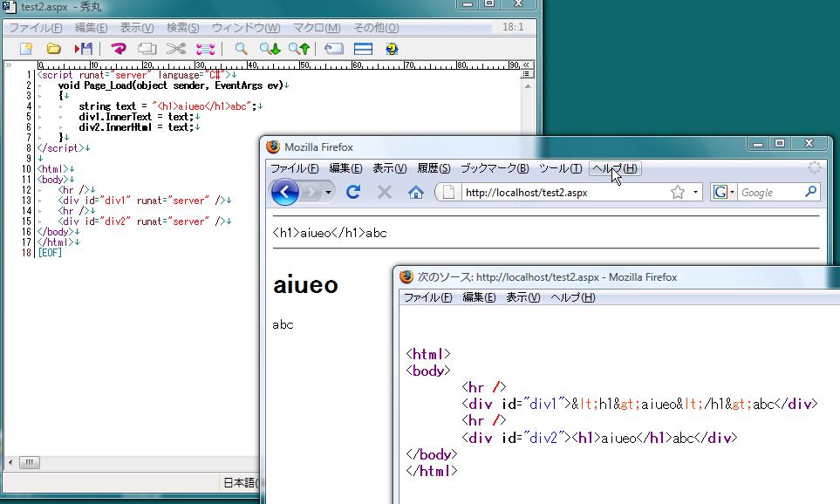Viewport: 840px width, 504px height.
Task: Cut selection with the scissors icon
Action: pyautogui.click(x=175, y=50)
